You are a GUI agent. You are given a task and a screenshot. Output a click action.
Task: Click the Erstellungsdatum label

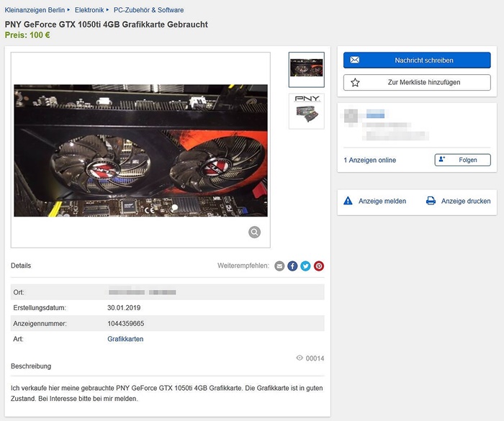[x=40, y=308]
